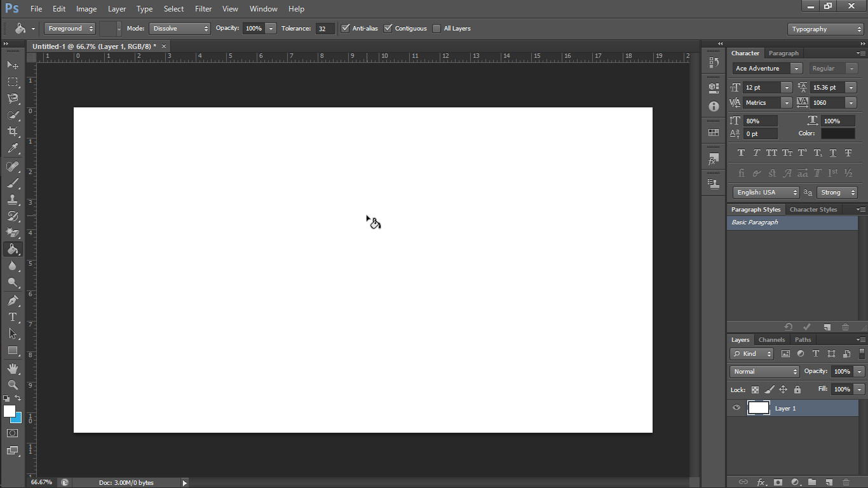868x488 pixels.
Task: Toggle Quick Mask mode
Action: pyautogui.click(x=13, y=433)
